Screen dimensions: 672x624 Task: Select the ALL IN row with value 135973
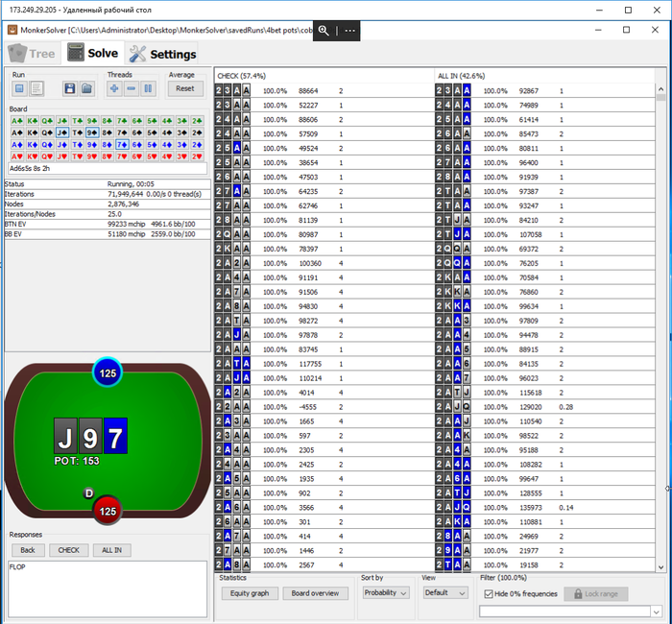tap(545, 508)
